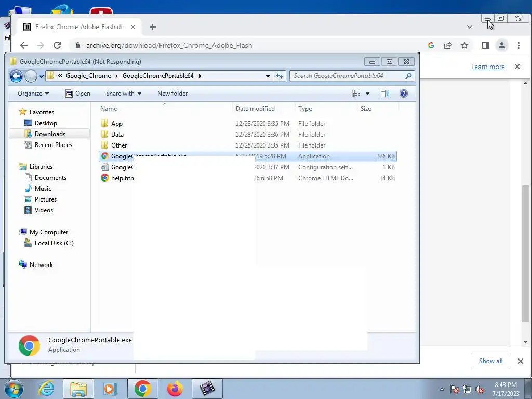Click the change view icon

point(356,94)
